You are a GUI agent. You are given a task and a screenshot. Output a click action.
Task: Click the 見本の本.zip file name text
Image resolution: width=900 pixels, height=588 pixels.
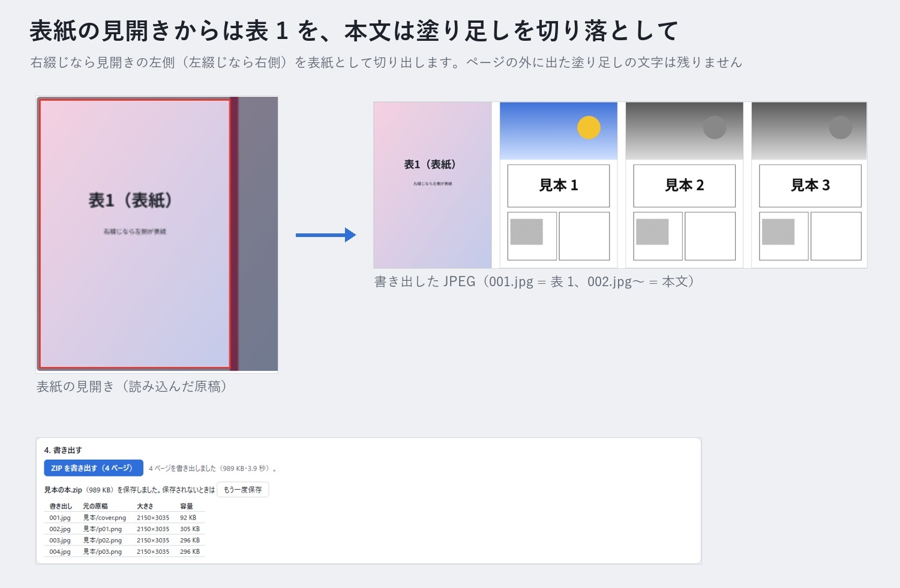(x=63, y=490)
